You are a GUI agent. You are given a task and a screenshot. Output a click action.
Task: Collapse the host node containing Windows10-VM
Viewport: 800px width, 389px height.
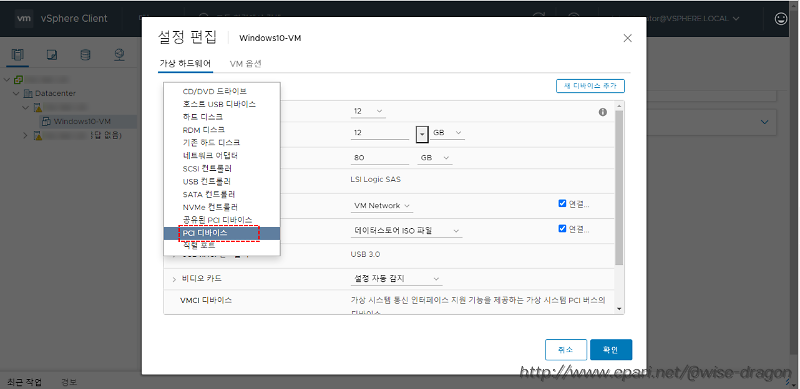pos(26,108)
